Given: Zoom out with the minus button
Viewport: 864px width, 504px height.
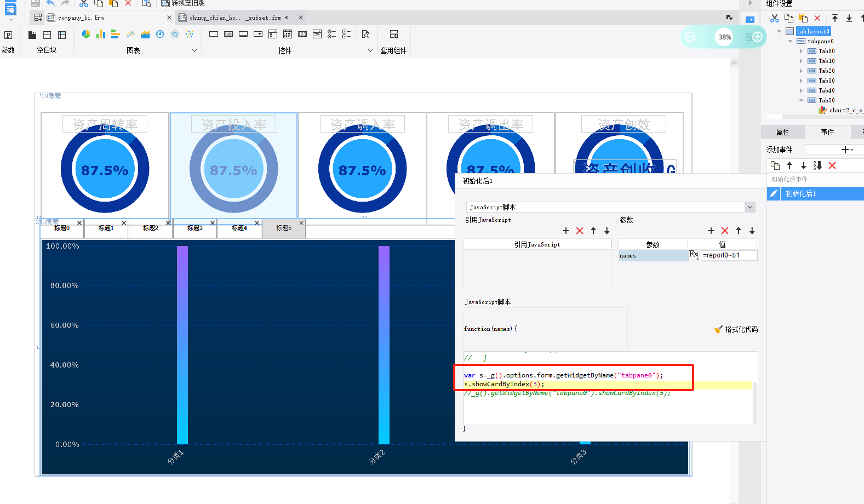Looking at the screenshot, I should click(x=690, y=37).
